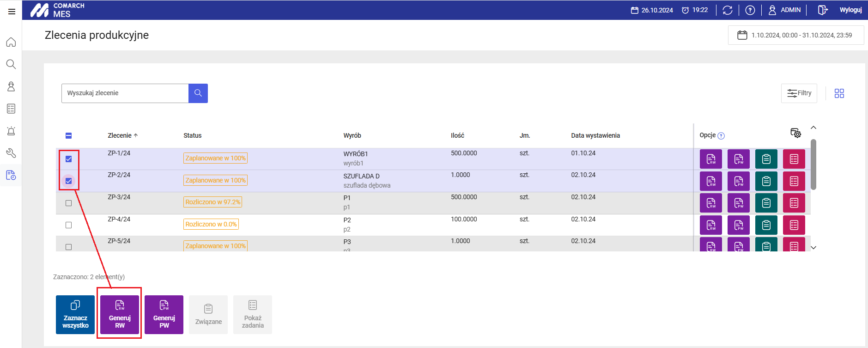
Task: Toggle the header select-all checkbox
Action: [68, 135]
